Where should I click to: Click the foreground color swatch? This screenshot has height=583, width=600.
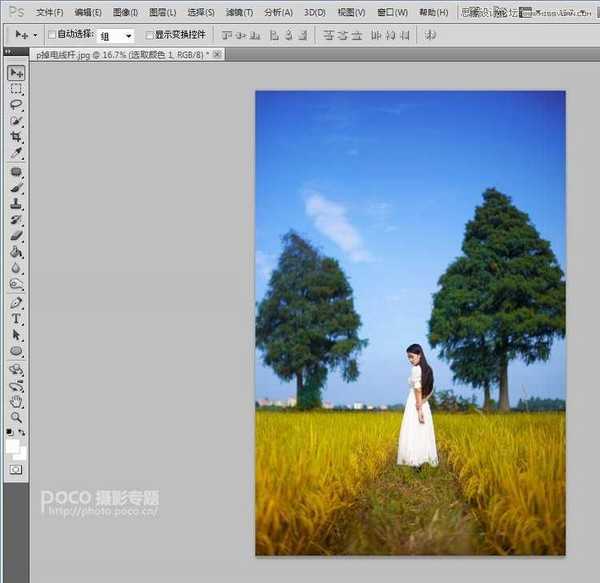point(13,445)
